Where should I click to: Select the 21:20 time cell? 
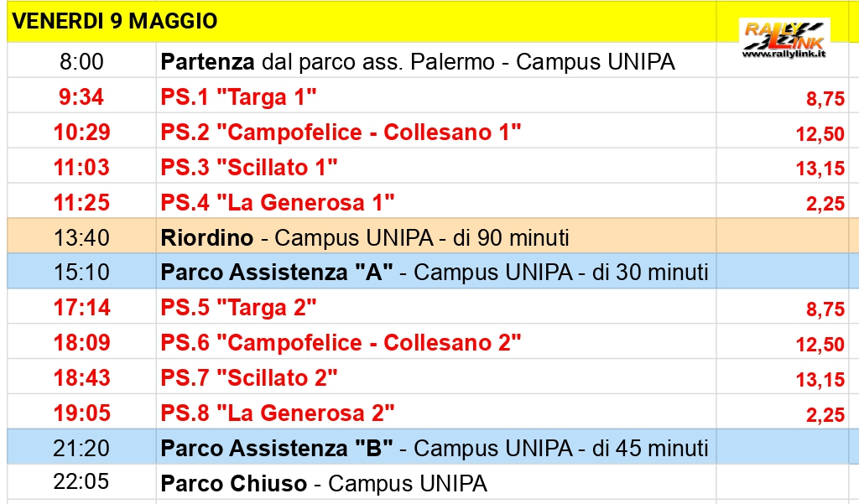[x=81, y=448]
